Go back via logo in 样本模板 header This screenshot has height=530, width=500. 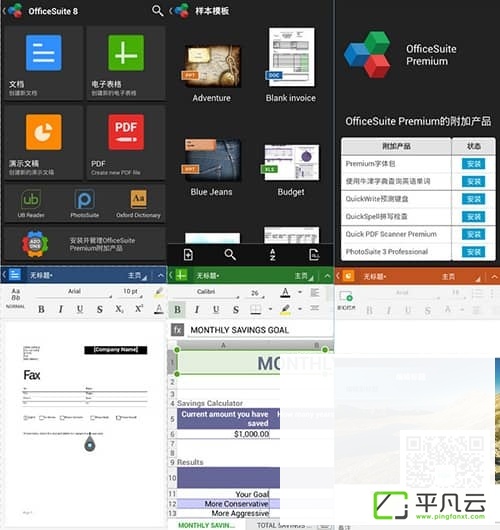point(180,10)
